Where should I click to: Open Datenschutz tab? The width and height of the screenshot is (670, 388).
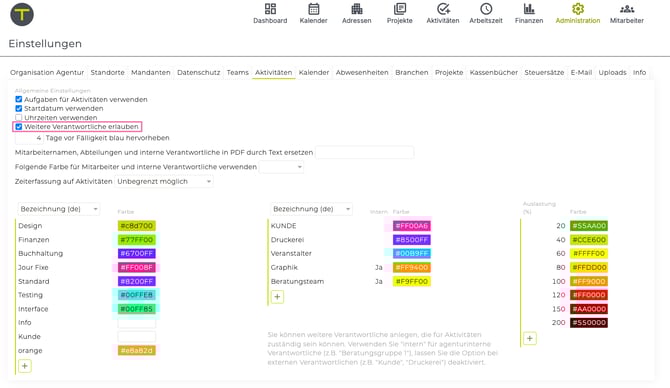tap(199, 73)
